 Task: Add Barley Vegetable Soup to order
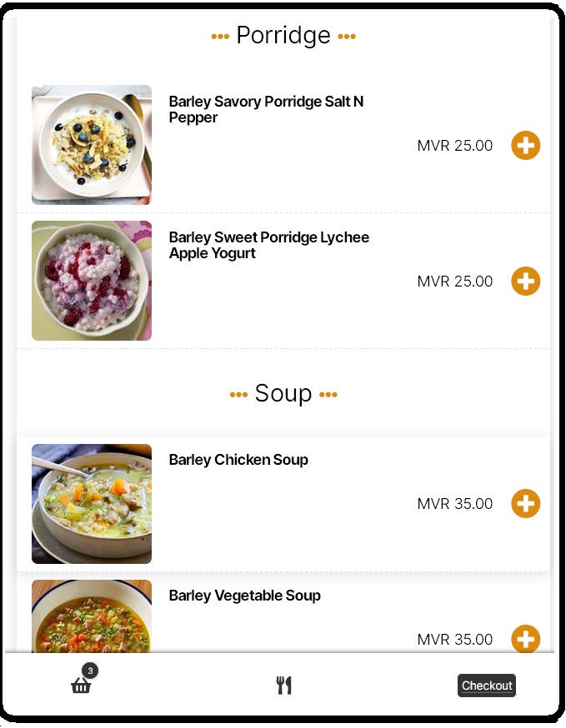pyautogui.click(x=525, y=639)
